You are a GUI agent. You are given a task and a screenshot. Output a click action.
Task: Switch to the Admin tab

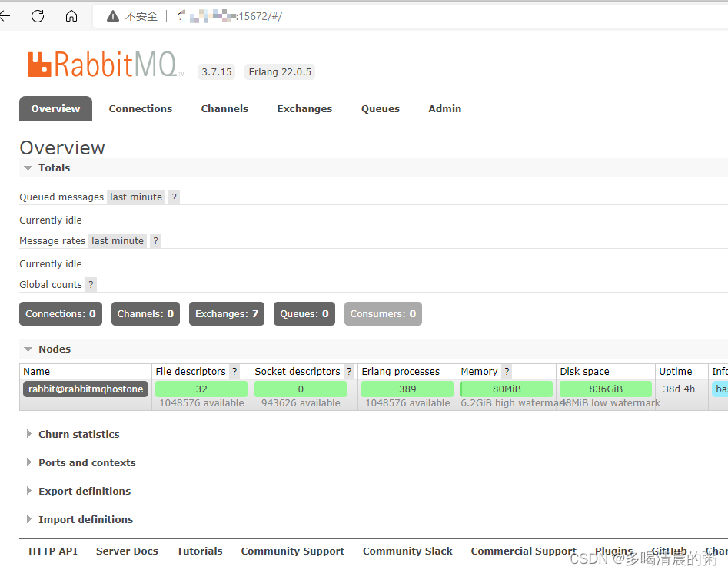445,108
